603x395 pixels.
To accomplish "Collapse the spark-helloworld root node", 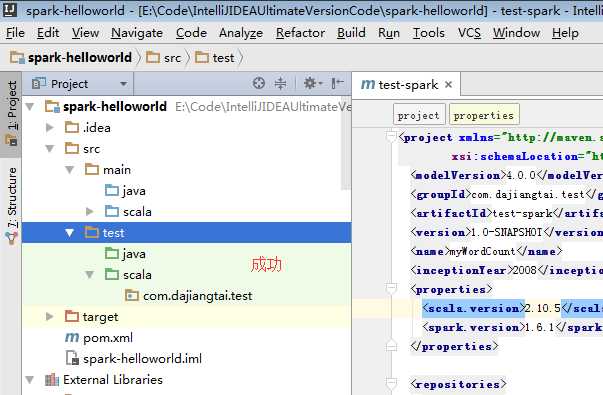I will (x=30, y=107).
